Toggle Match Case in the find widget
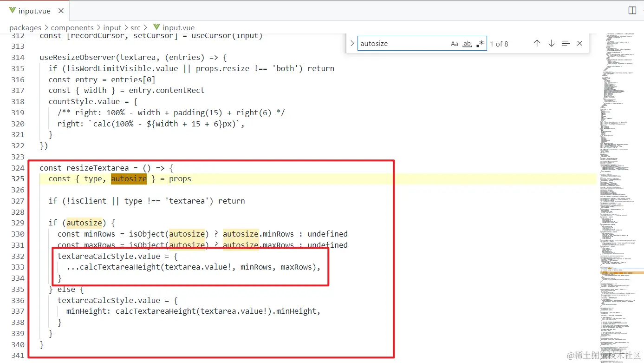Image resolution: width=644 pixels, height=363 pixels. [x=455, y=44]
